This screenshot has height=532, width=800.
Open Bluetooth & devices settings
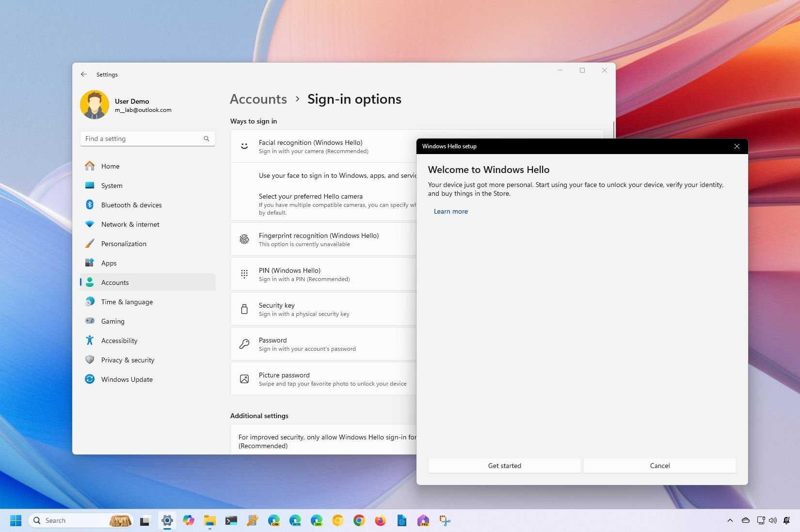tap(131, 205)
